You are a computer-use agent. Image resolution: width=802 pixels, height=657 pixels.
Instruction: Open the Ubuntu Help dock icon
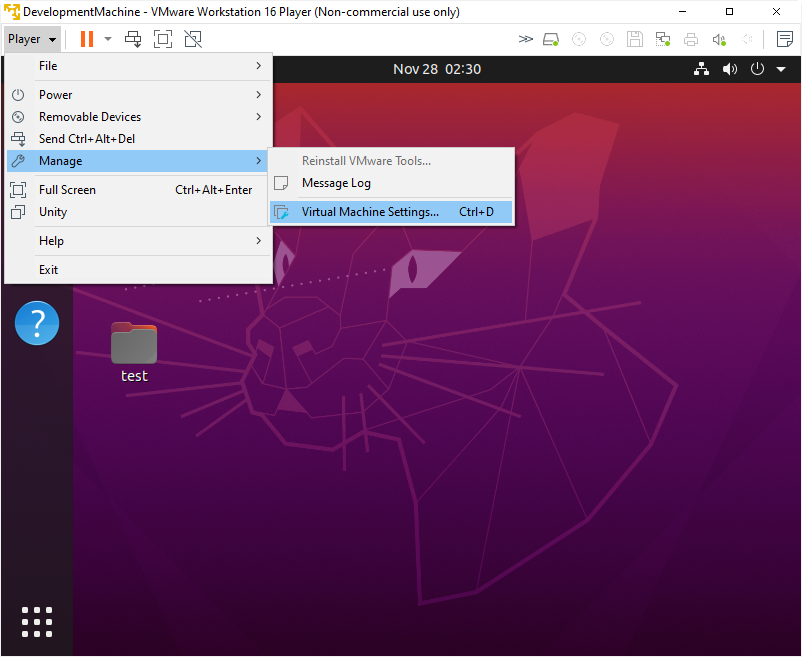coord(37,323)
